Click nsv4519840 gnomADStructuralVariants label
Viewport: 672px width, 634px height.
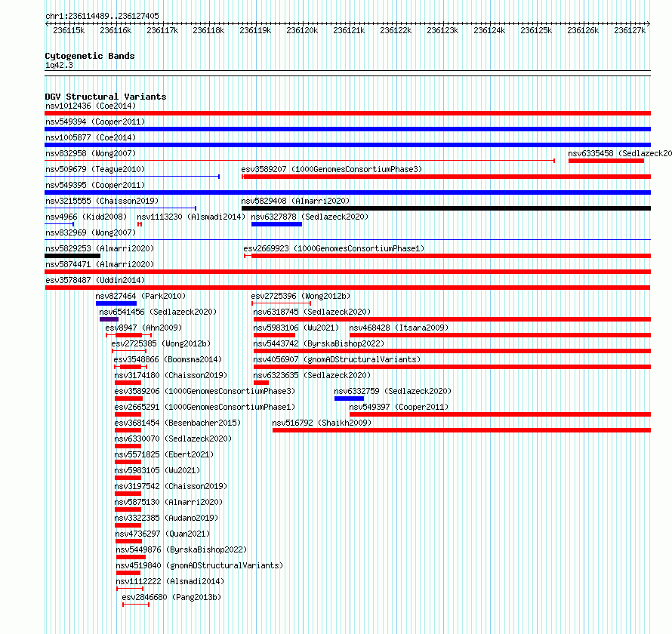pyautogui.click(x=200, y=565)
